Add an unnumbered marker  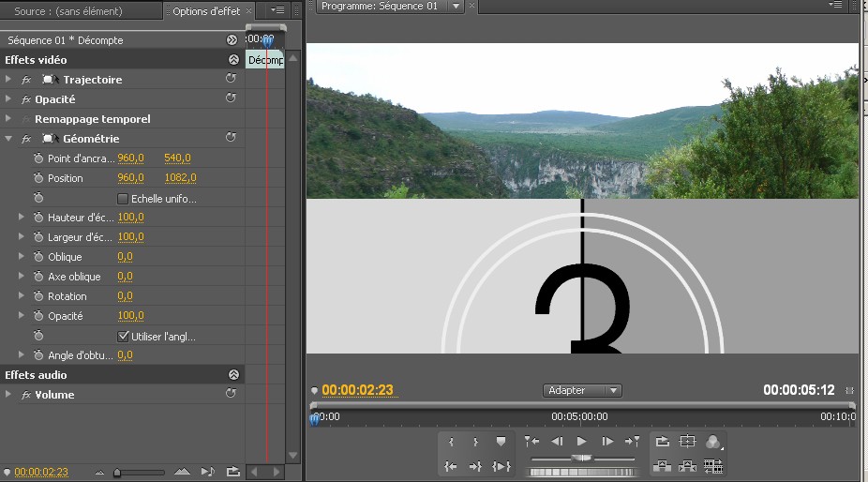pos(501,442)
